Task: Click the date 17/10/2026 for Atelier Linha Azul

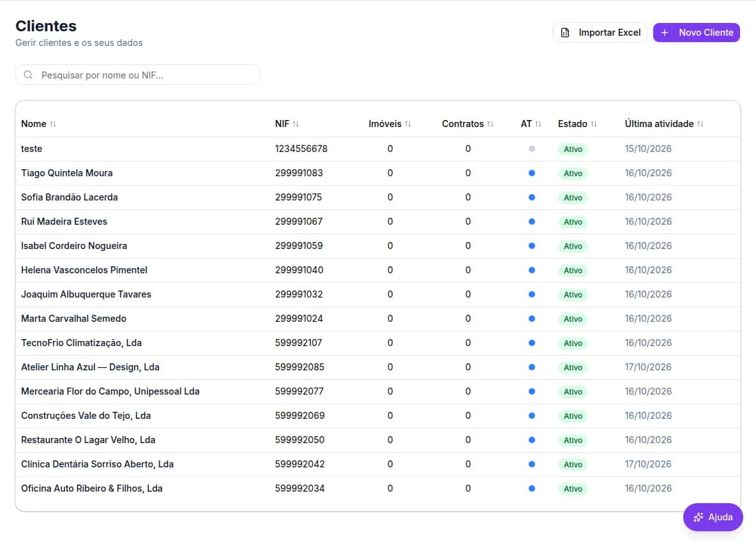Action: point(648,367)
